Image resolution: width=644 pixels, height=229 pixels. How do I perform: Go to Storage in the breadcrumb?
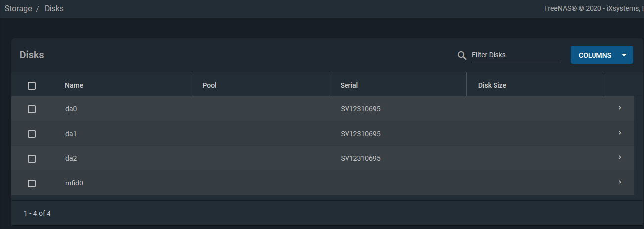(x=18, y=9)
